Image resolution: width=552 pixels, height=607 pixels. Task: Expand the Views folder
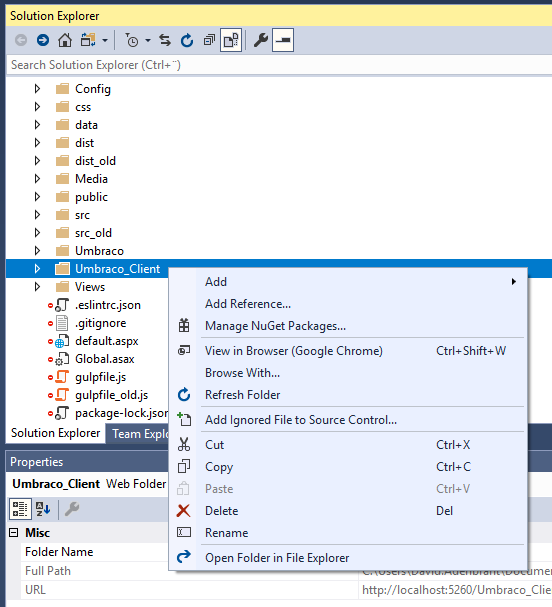coord(38,286)
